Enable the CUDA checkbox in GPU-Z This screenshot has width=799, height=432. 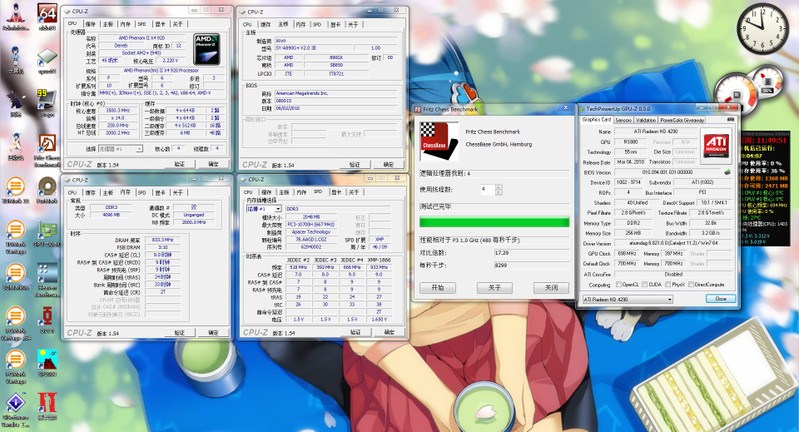click(x=645, y=284)
